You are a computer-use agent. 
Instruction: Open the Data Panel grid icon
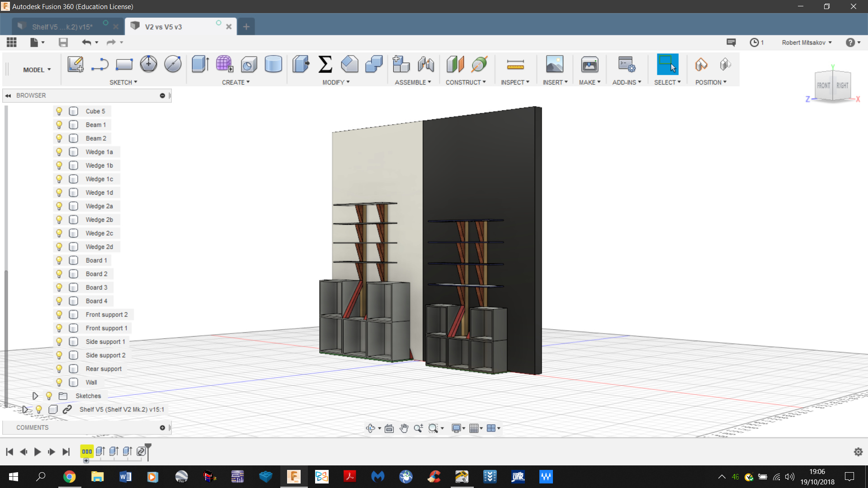pyautogui.click(x=12, y=42)
